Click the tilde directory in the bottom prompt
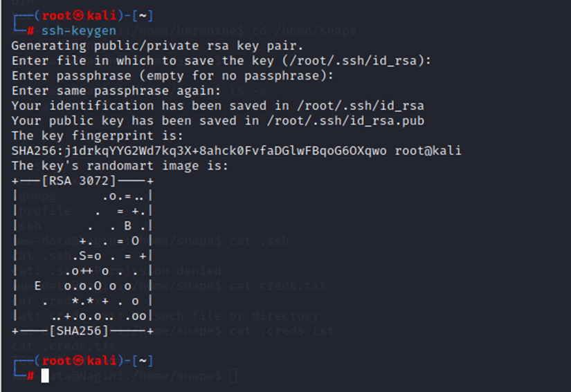This screenshot has height=392, width=571. [x=143, y=361]
